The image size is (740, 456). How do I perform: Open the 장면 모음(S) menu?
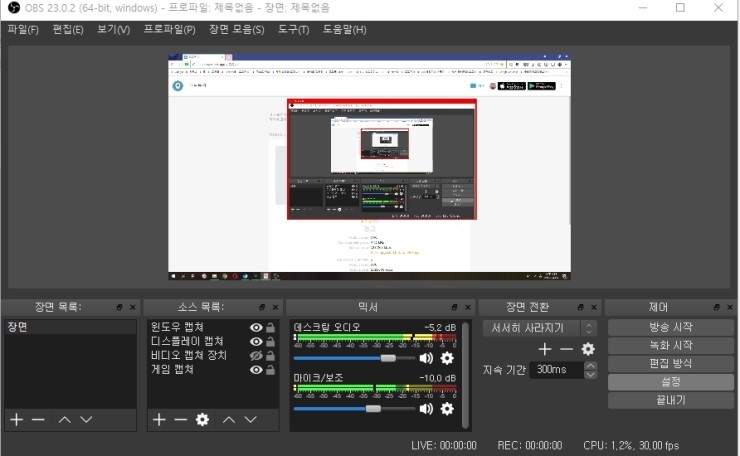coord(236,29)
